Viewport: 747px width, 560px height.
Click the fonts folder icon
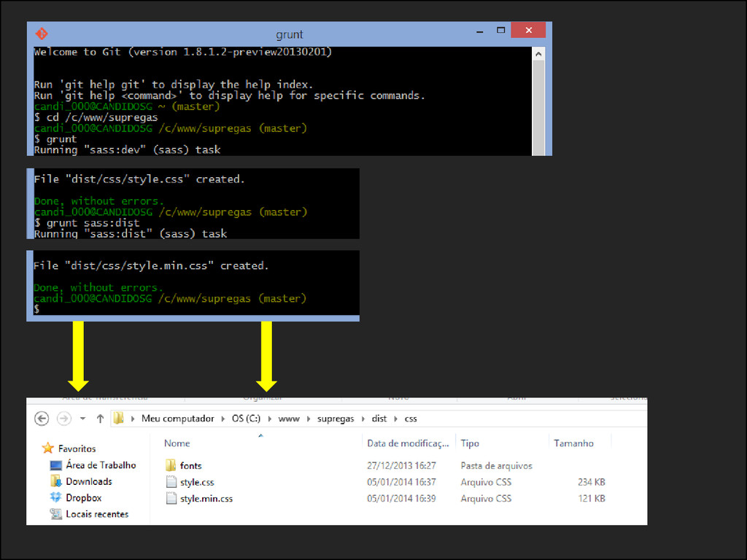coord(171,465)
